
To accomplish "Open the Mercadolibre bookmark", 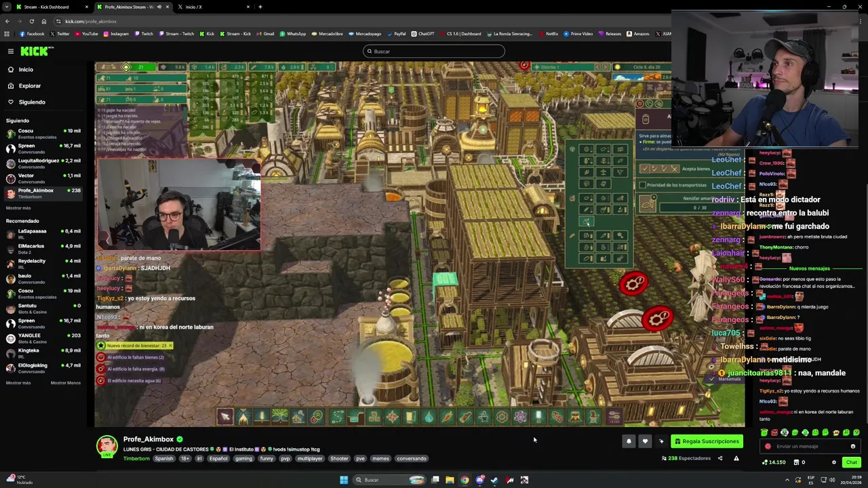I will pos(327,34).
